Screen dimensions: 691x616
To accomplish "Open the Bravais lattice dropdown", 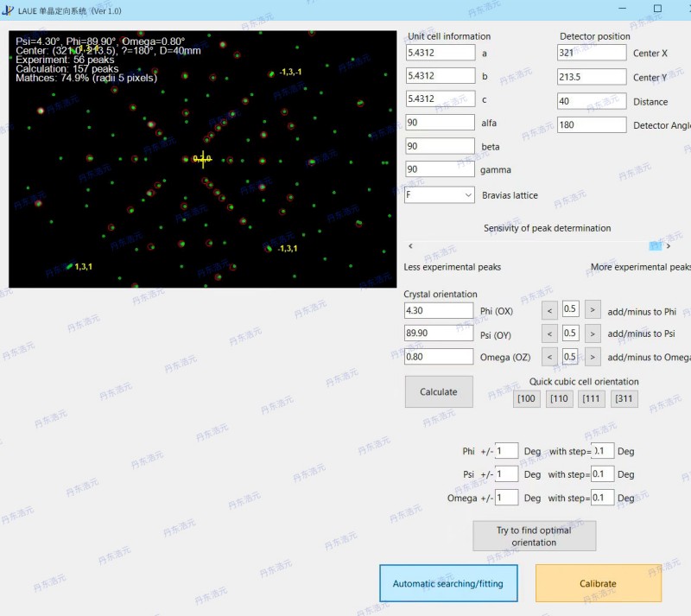I will [440, 195].
